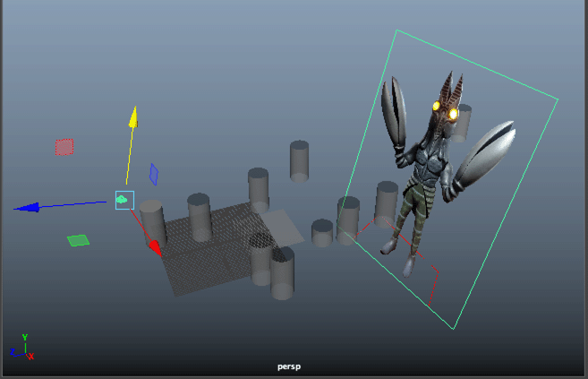Click the creature's glowing yellow eyes
Image resolution: width=588 pixels, height=379 pixels.
click(x=446, y=110)
